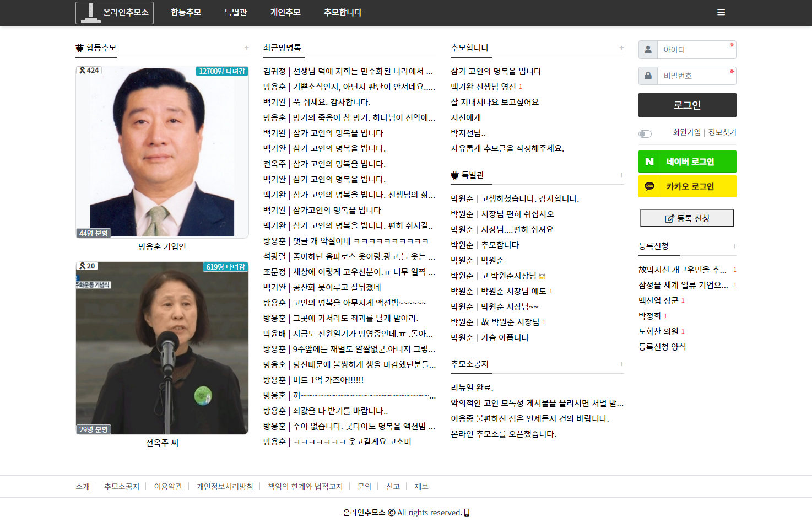Open request 삼성을 세계 일류 기업으...
The height and width of the screenshot is (527, 812).
click(683, 286)
